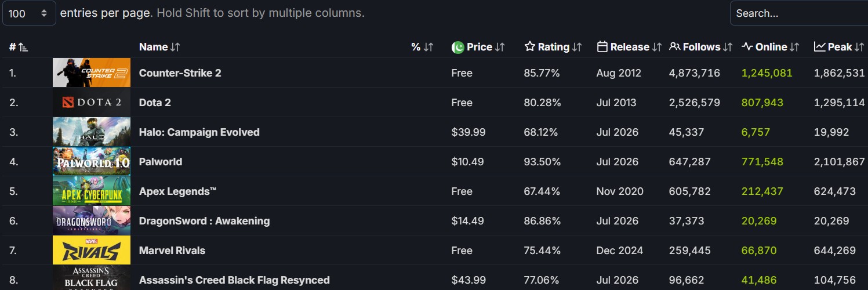Click the calendar icon beside Release
Viewport: 868px width, 290px height.
pos(602,47)
